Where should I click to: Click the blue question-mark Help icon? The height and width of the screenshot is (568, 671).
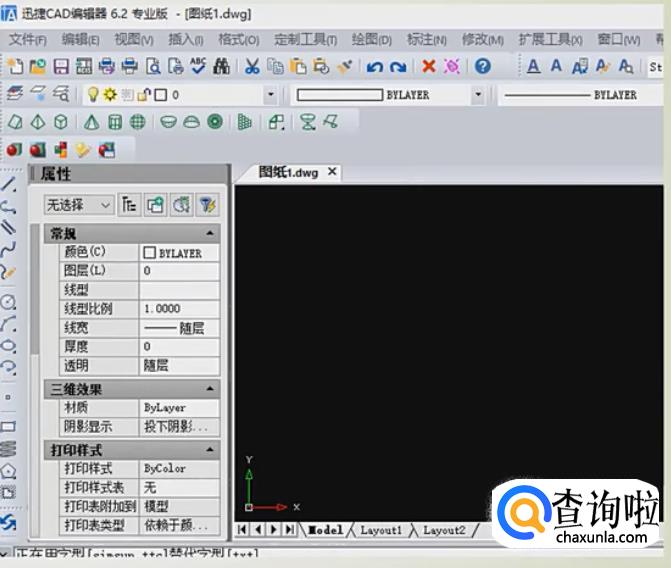click(x=483, y=66)
